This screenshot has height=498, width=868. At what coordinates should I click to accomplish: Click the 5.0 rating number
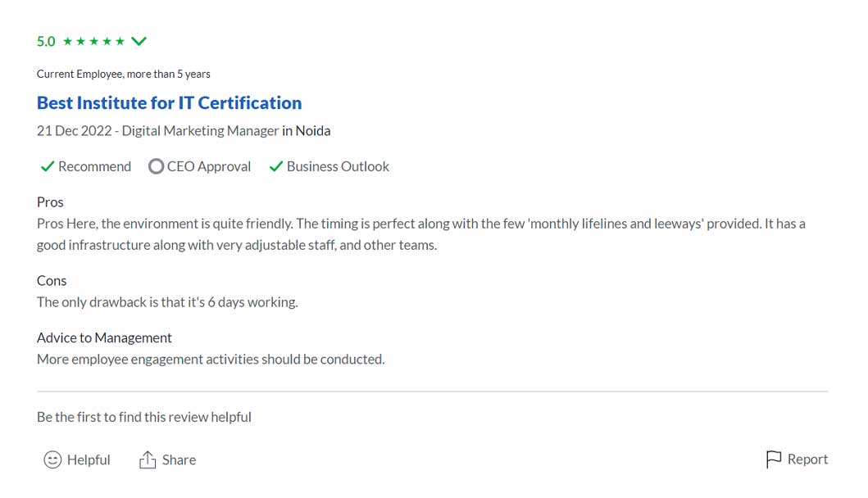[x=46, y=41]
